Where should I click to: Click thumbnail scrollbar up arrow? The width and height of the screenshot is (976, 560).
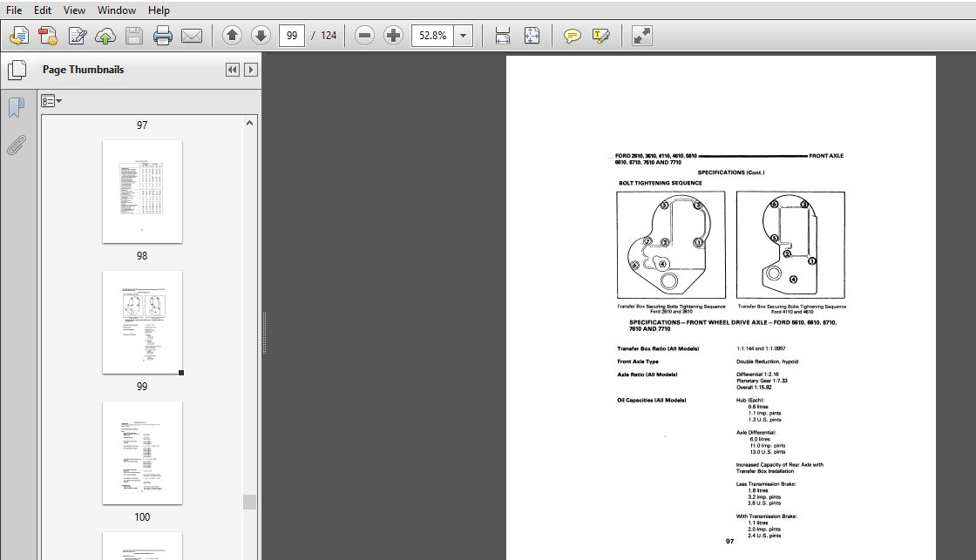click(249, 123)
